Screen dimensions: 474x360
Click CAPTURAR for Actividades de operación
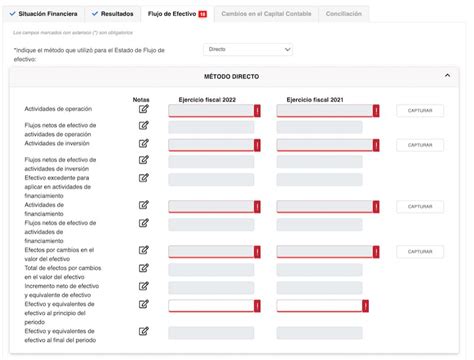point(420,111)
